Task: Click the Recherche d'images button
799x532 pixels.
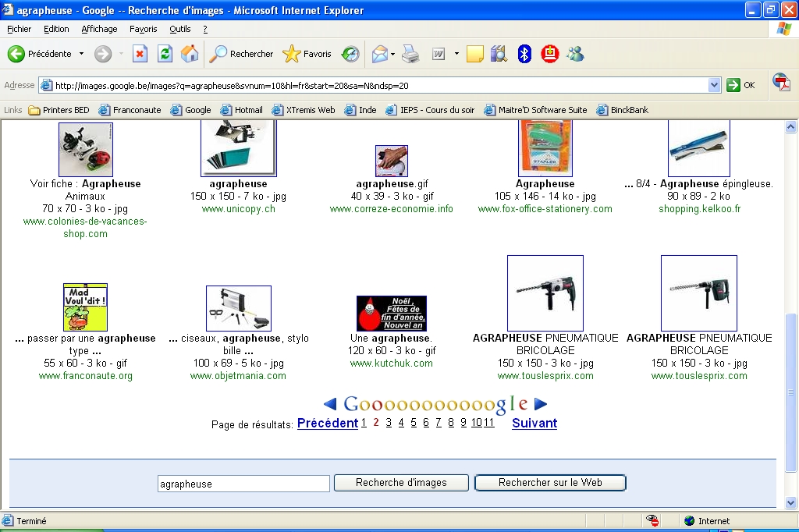Action: (401, 483)
